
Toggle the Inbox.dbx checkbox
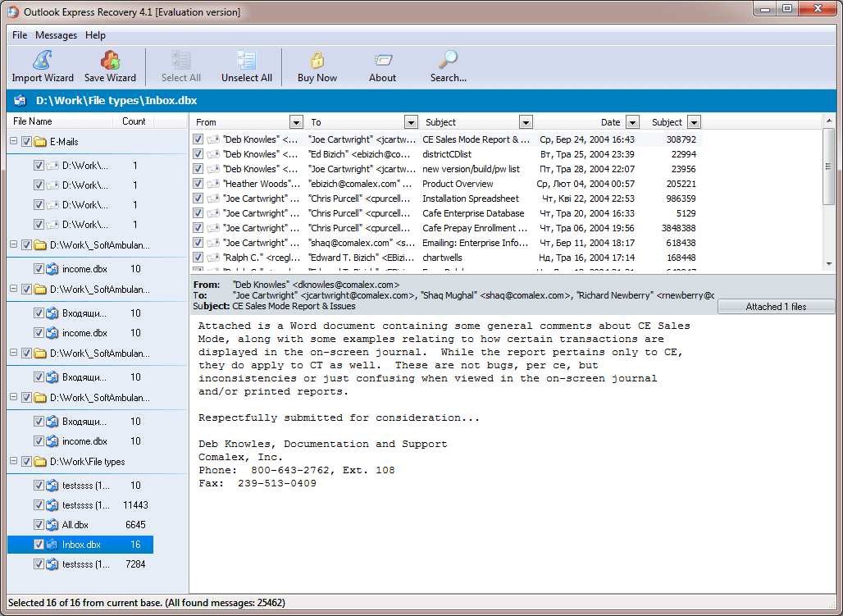tap(39, 545)
